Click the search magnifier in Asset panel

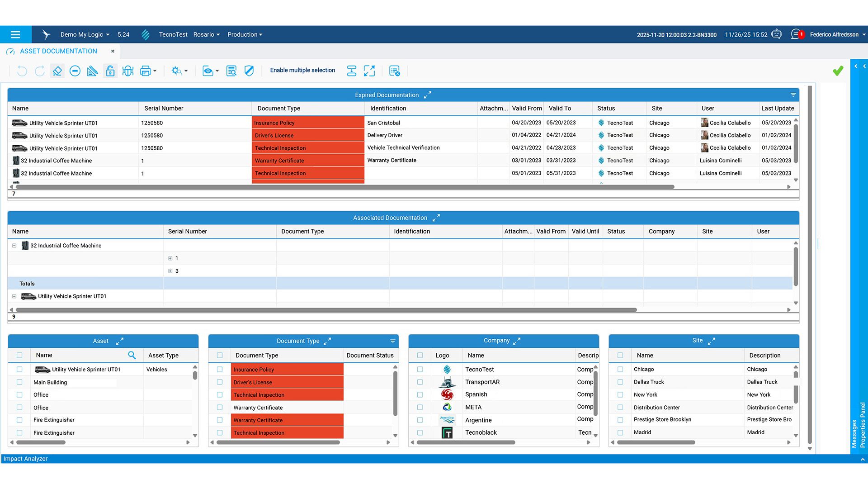(x=132, y=355)
